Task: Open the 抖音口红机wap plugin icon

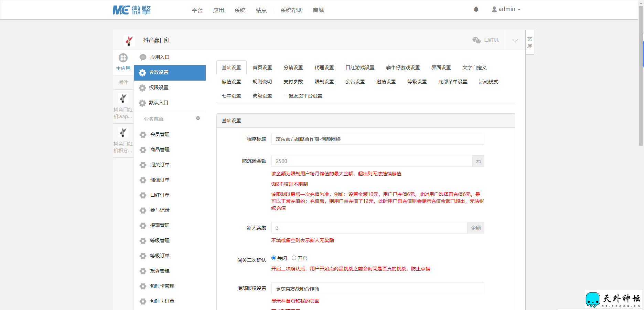Action: pos(123,99)
